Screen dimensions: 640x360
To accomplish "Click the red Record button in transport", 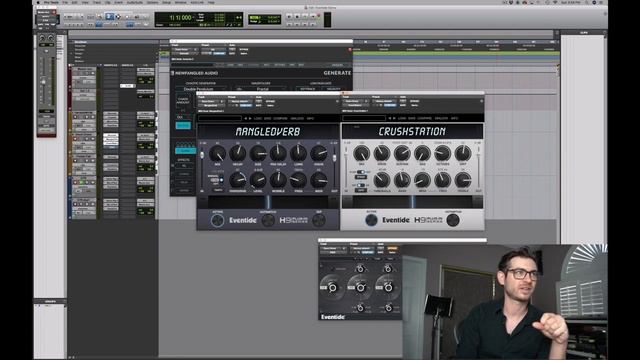I will click(x=319, y=16).
